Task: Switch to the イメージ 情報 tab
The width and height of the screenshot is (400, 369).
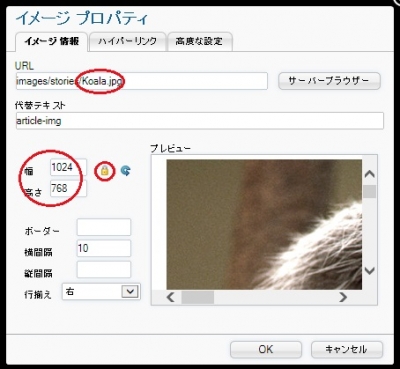Action: pyautogui.click(x=51, y=41)
